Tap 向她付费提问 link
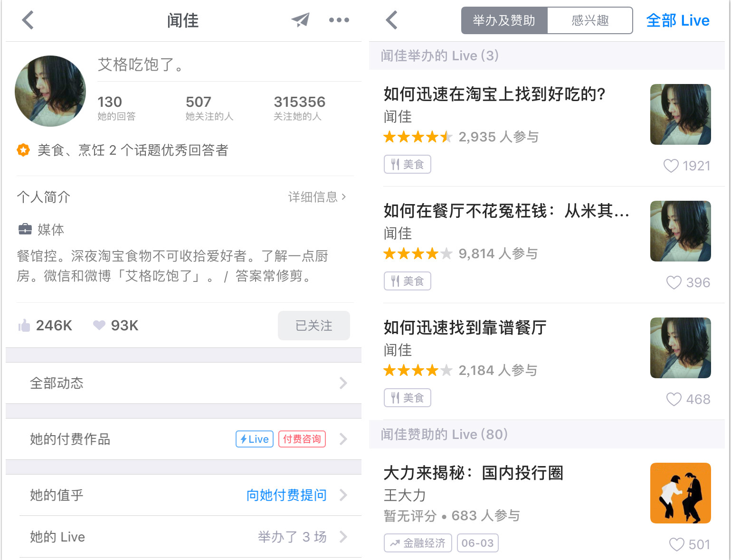Image resolution: width=731 pixels, height=560 pixels. [286, 495]
